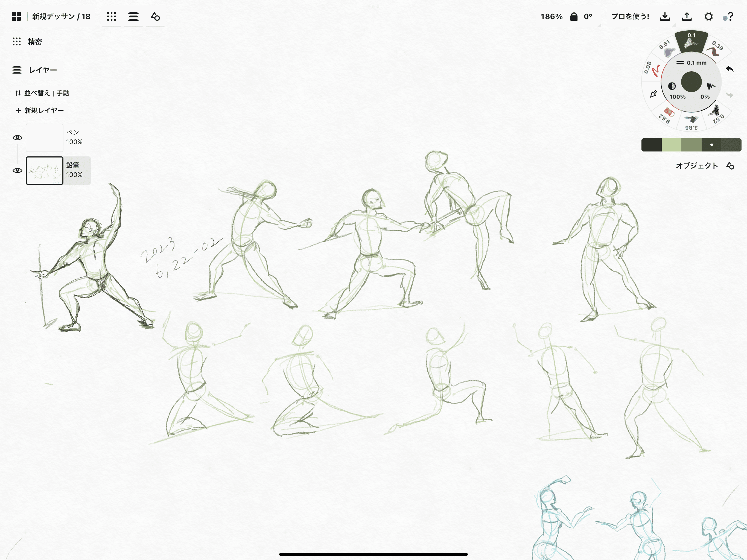Viewport: 747px width, 560px height.
Task: Hide the ペン layer
Action: pyautogui.click(x=17, y=138)
